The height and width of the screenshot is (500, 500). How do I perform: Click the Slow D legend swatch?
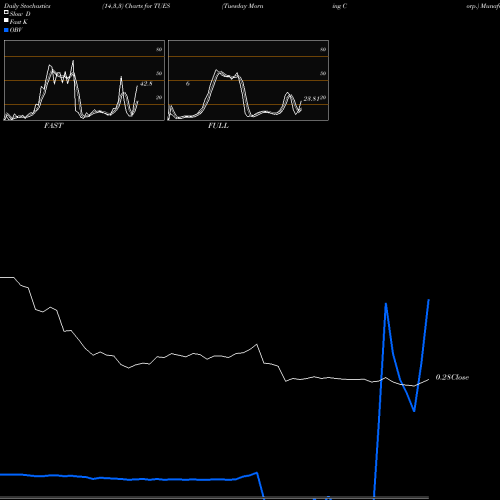pyautogui.click(x=6, y=12)
